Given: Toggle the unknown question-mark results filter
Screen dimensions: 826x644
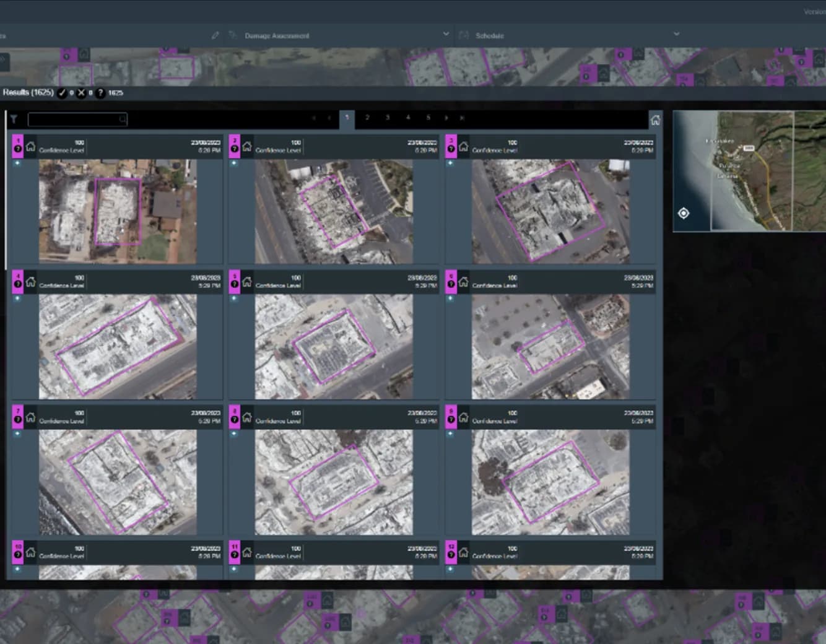Looking at the screenshot, I should click(x=100, y=93).
